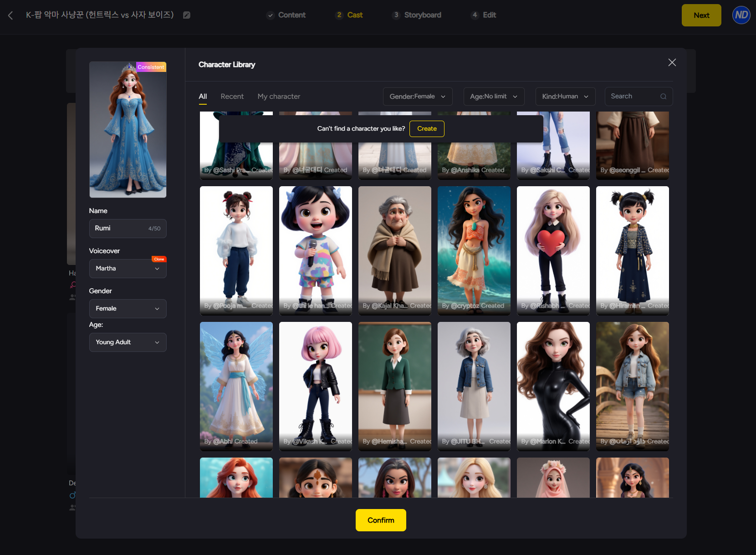756x555 pixels.
Task: Select character by @Pooja with red bows
Action: [236, 251]
